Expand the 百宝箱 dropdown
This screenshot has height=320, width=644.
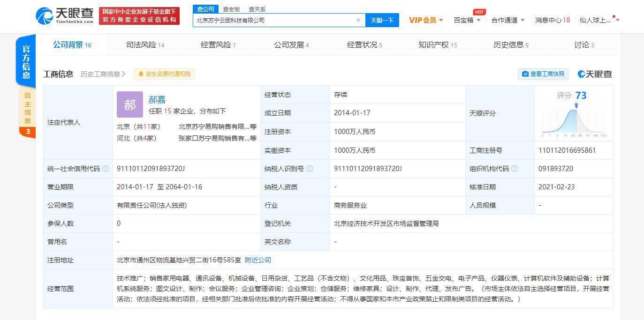click(x=467, y=20)
